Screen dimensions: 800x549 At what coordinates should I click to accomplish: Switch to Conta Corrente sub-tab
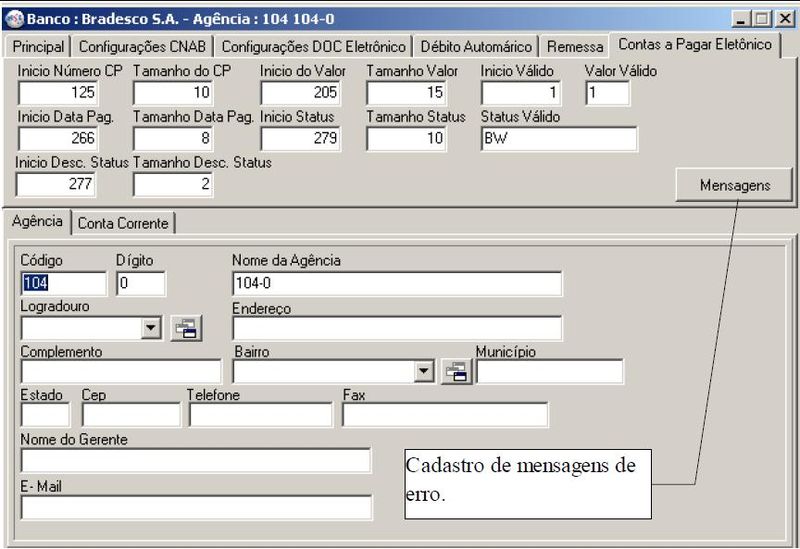click(123, 223)
